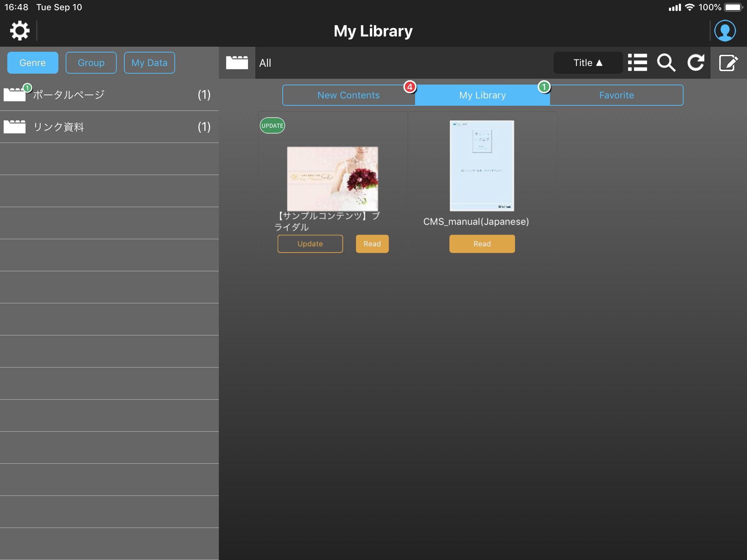Switch to Favorite tab
The height and width of the screenshot is (560, 747).
(616, 95)
